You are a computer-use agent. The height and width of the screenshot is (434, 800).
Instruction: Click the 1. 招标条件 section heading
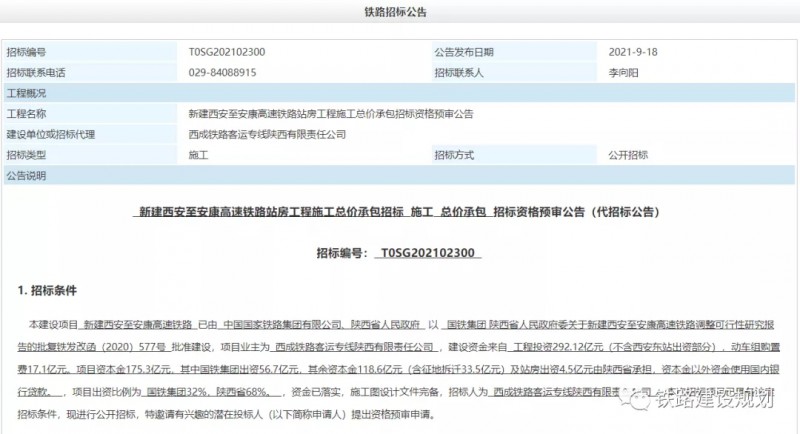(54, 290)
